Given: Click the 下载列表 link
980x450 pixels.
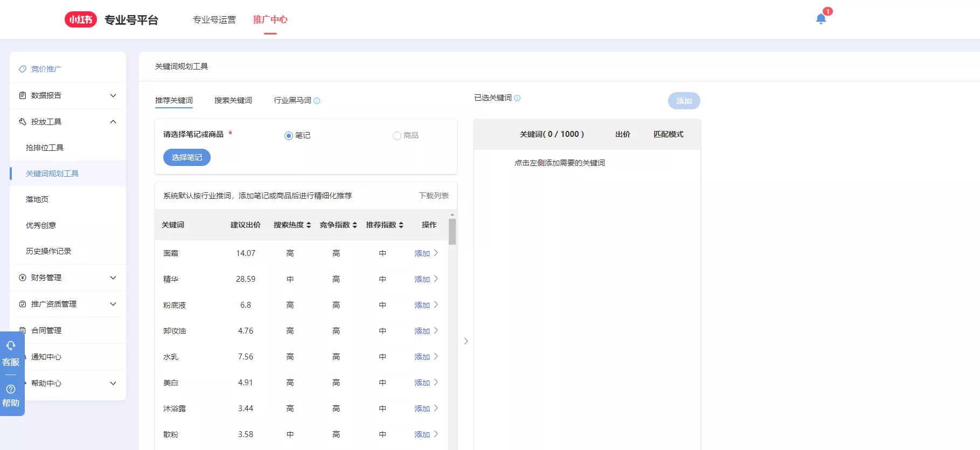Looking at the screenshot, I should coord(434,196).
